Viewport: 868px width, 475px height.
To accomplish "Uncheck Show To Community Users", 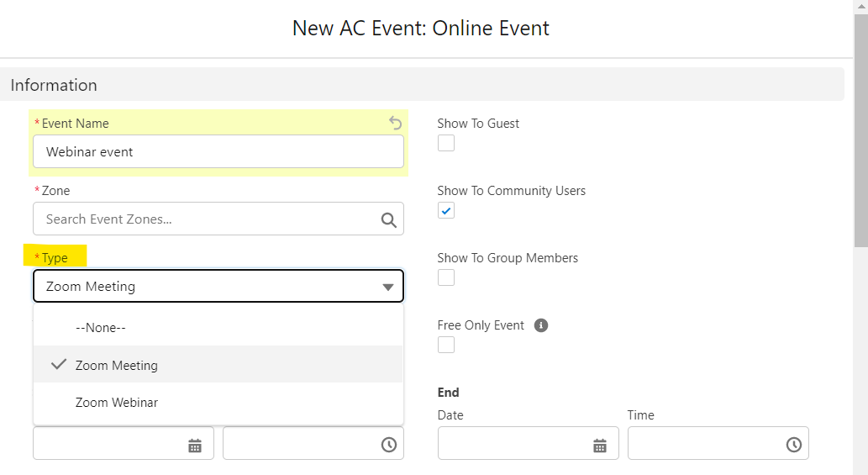I will [446, 211].
